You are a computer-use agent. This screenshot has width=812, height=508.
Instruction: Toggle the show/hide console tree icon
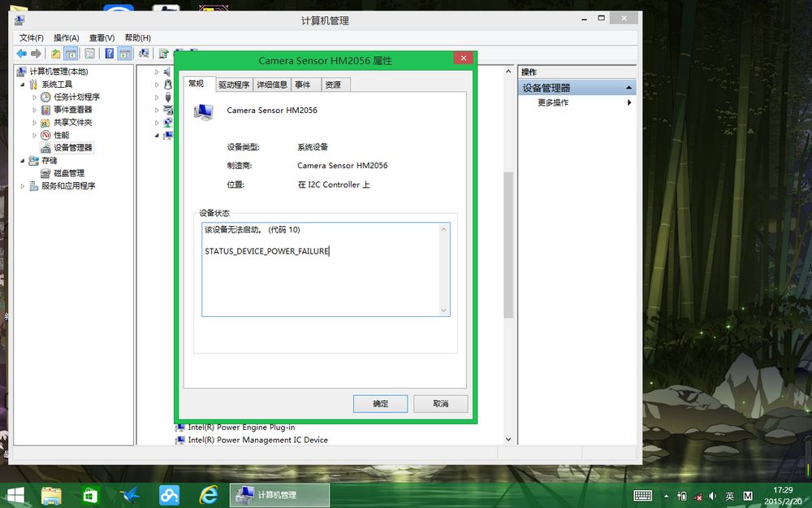click(x=71, y=54)
